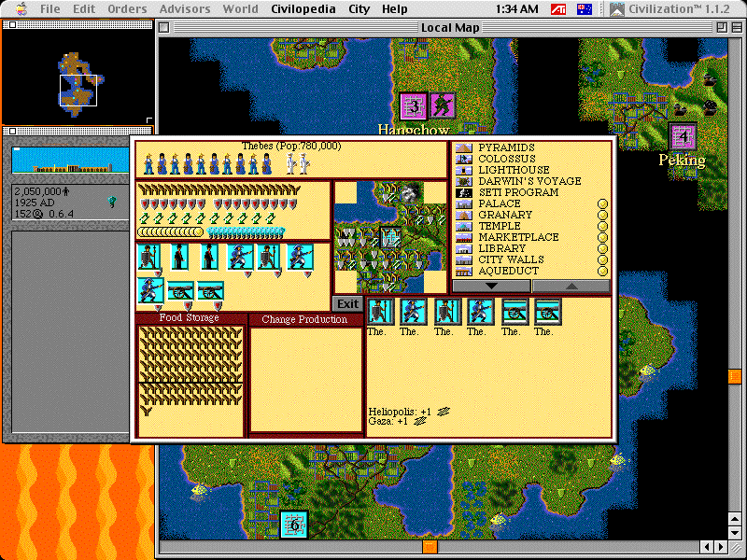Click the 1925 AD year text

tap(35, 203)
